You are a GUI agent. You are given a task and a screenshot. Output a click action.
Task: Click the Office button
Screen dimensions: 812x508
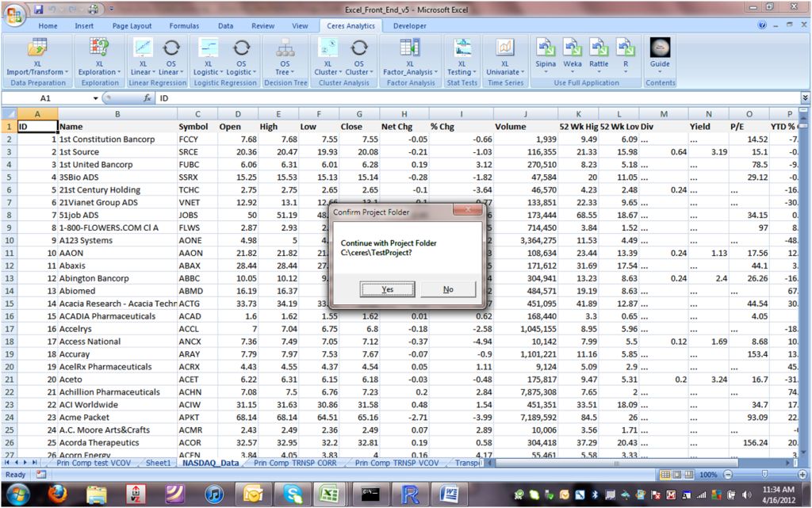pos(14,14)
